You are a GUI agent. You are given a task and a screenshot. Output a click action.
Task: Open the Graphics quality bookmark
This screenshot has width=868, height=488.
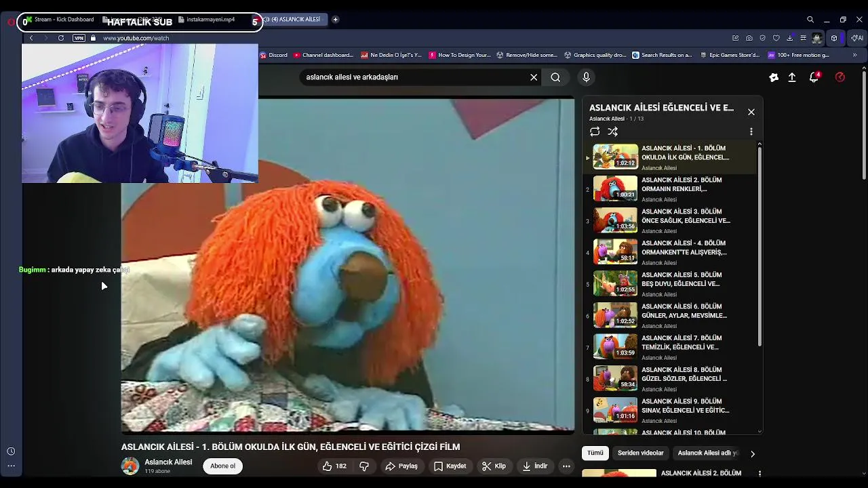pos(595,56)
